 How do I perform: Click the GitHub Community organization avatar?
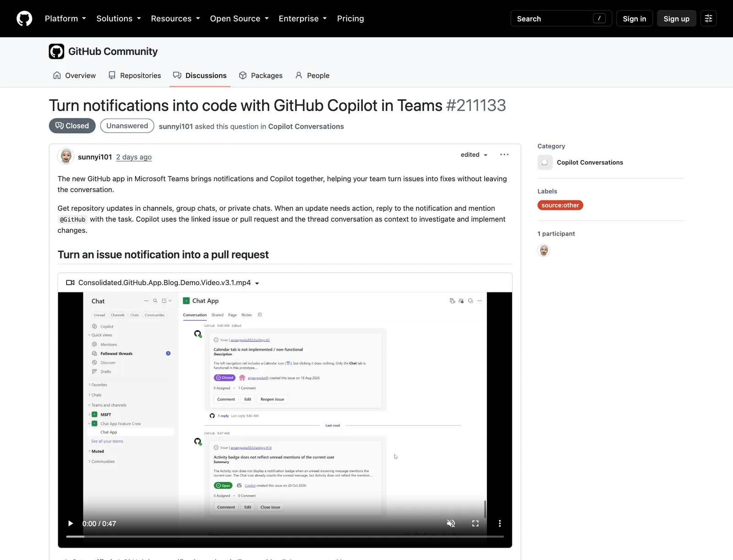[56, 51]
